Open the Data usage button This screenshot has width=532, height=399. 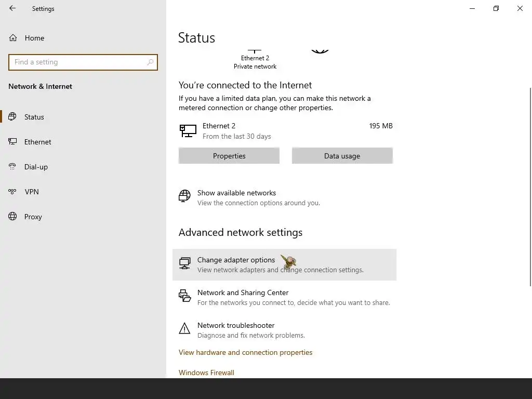(342, 156)
